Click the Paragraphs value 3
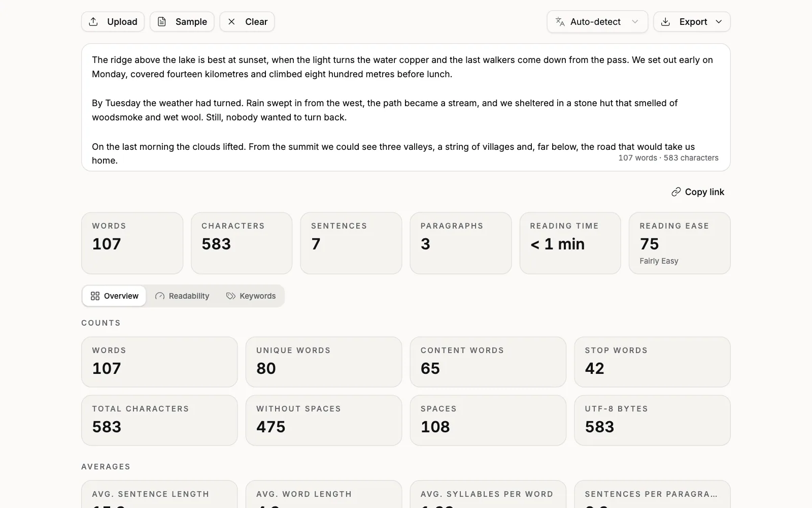This screenshot has height=508, width=812. 425,244
